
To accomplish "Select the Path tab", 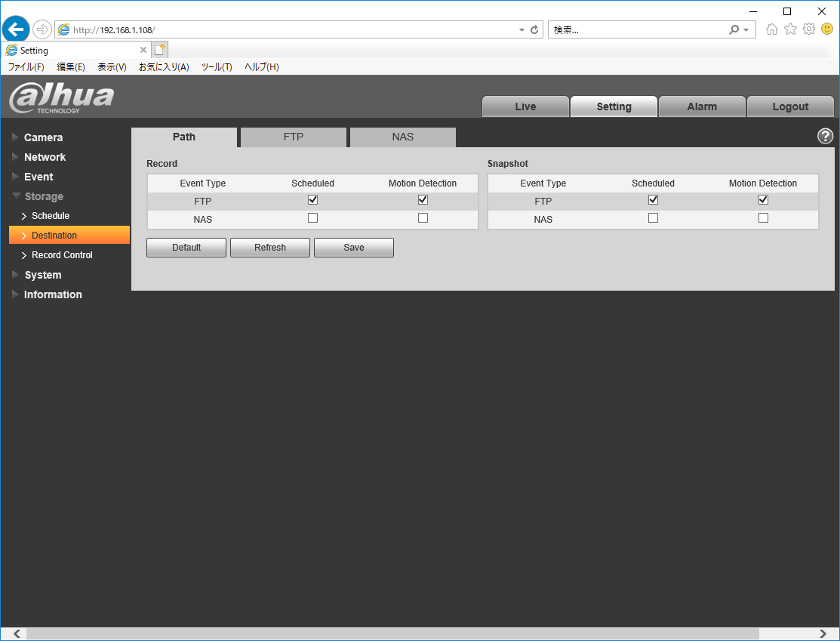I will coord(183,137).
